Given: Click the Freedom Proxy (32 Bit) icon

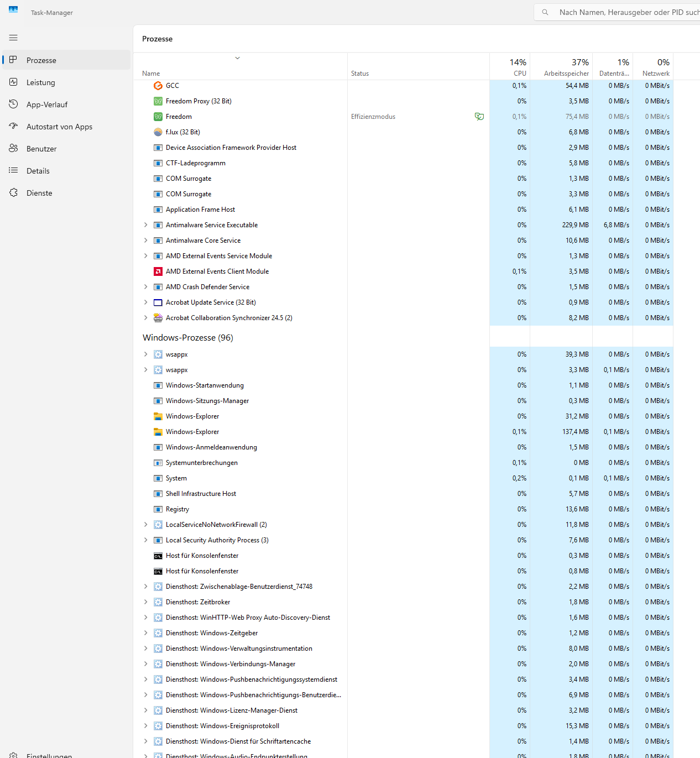Looking at the screenshot, I should coord(158,101).
